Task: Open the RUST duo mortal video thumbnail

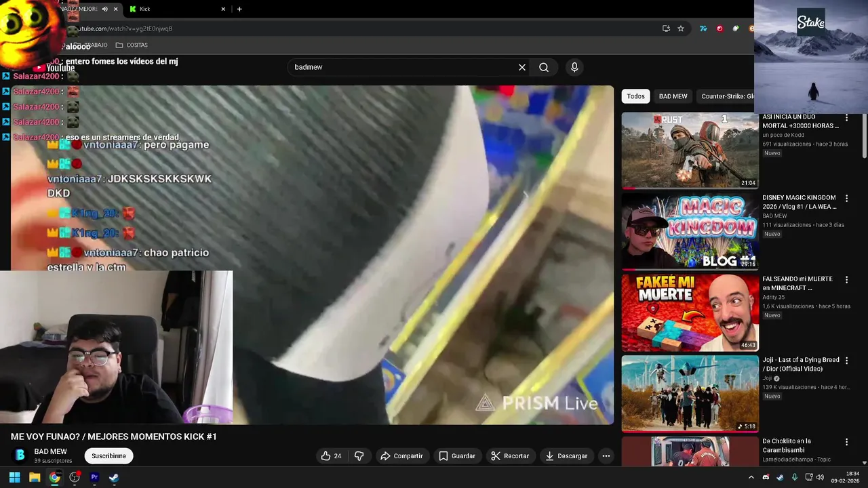Action: (x=690, y=150)
